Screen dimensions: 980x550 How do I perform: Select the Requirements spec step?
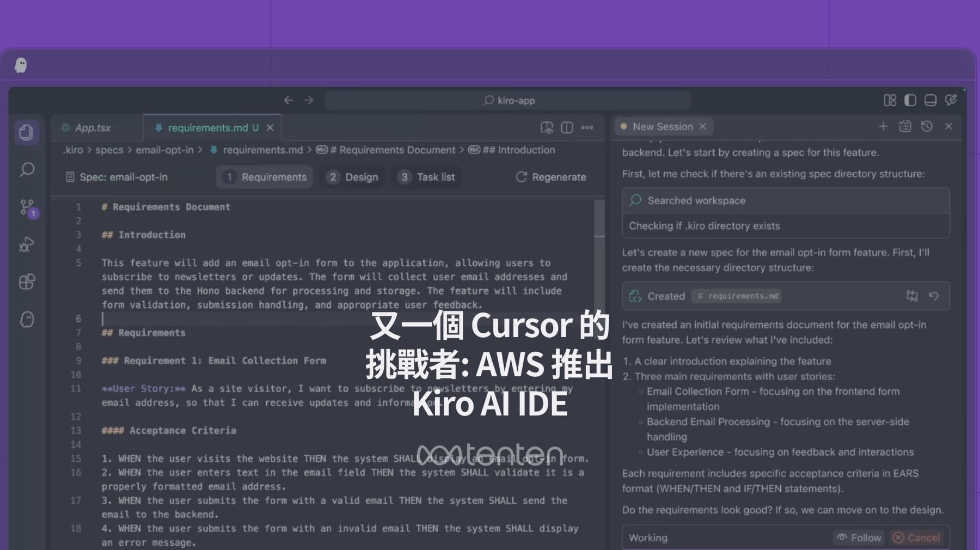(x=265, y=177)
